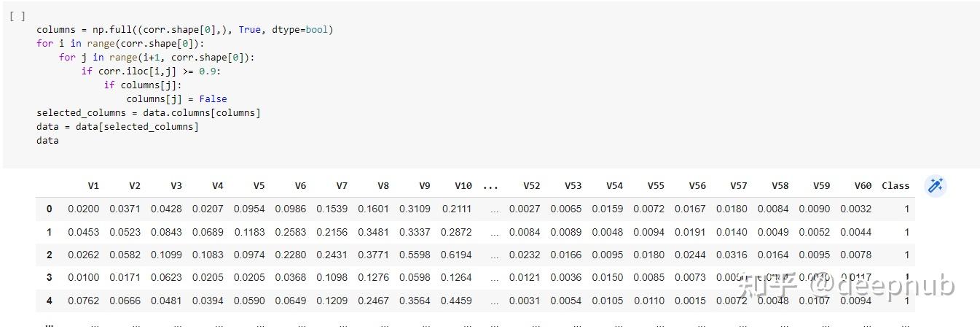The width and height of the screenshot is (980, 329).
Task: Click the 0.0027 value under V52
Action: pyautogui.click(x=525, y=209)
